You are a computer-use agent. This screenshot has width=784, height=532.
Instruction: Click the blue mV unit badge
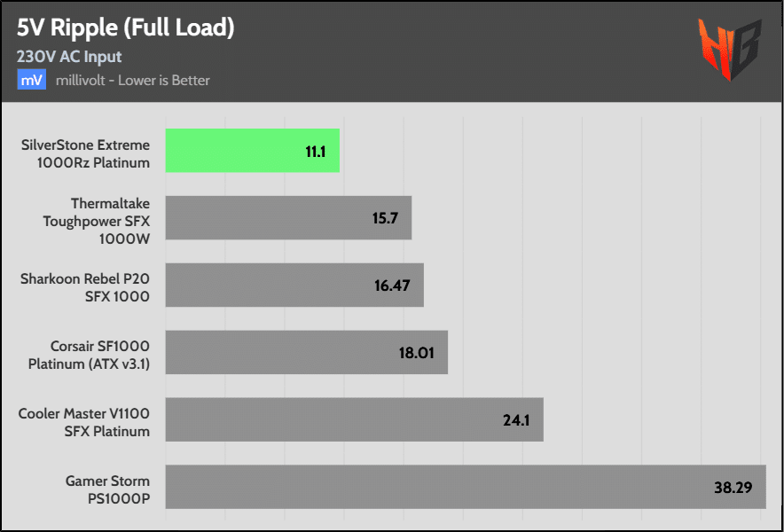[32, 80]
